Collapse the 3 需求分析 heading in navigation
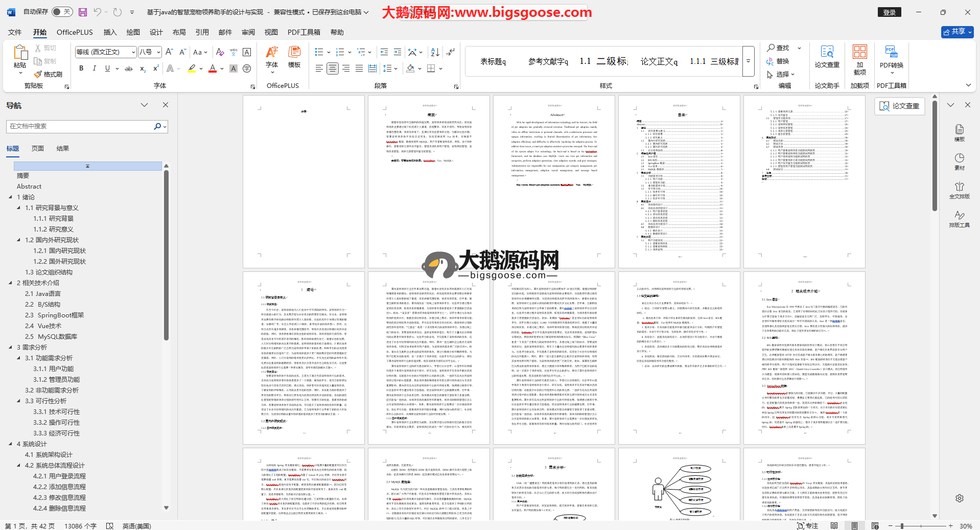This screenshot has width=980, height=530. 11,348
